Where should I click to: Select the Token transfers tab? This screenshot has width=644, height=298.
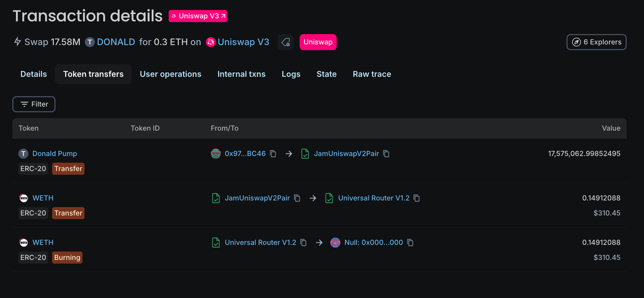[x=94, y=74]
